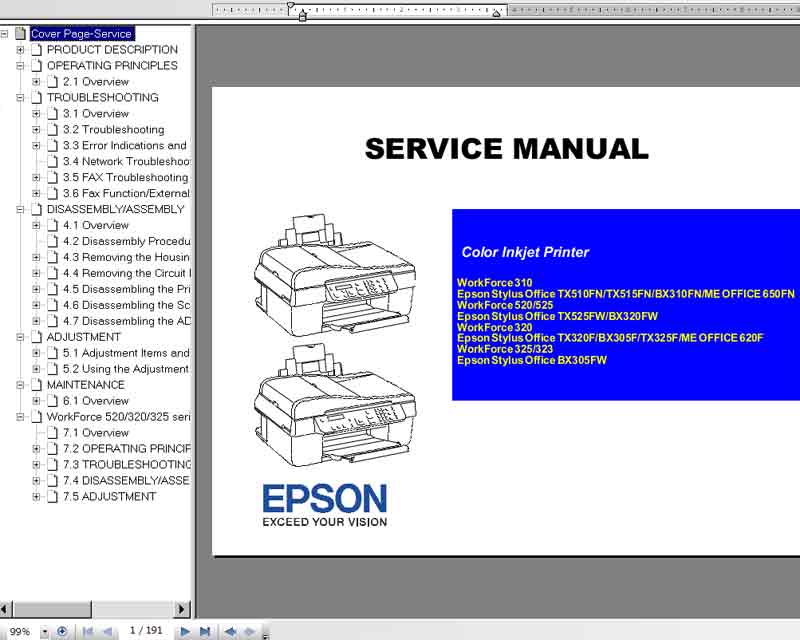Click the zoom-in marquee icon beside 99%
This screenshot has height=640, width=800.
[x=62, y=631]
